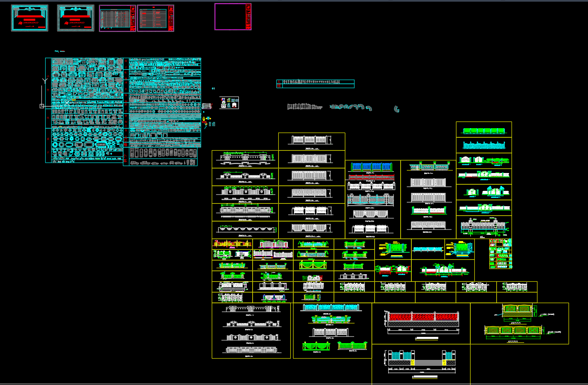This screenshot has height=385, width=588.
Task: Pick the two-panel yellow lattice fence elevation
Action: pyautogui.click(x=518, y=311)
